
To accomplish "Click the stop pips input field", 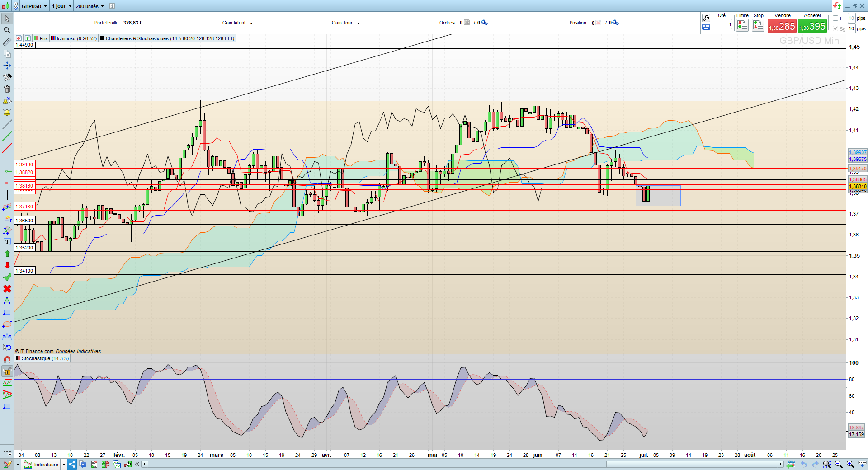I will pos(851,28).
